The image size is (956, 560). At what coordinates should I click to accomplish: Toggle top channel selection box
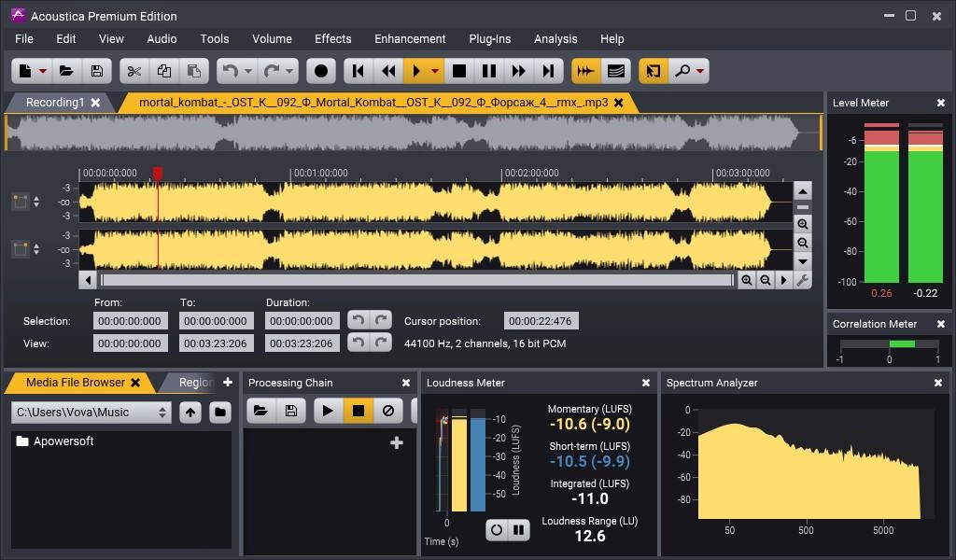point(21,202)
